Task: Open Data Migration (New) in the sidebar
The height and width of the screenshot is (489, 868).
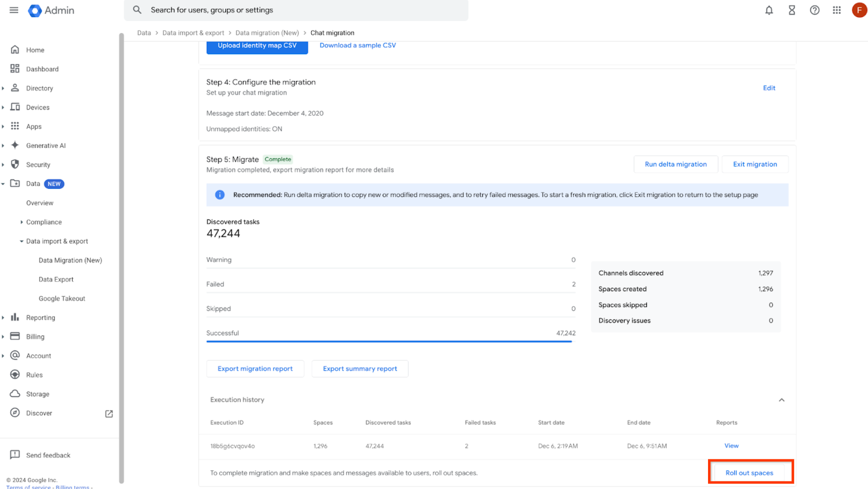Action: pyautogui.click(x=70, y=260)
